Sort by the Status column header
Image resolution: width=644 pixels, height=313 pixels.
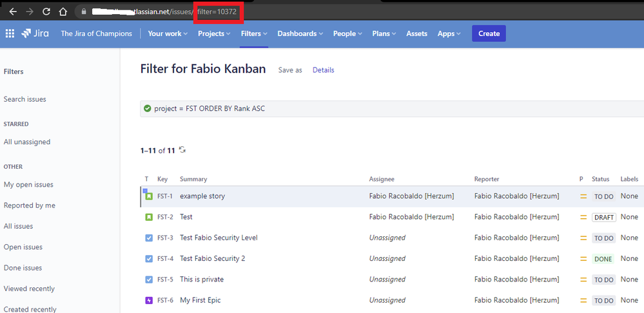tap(600, 179)
